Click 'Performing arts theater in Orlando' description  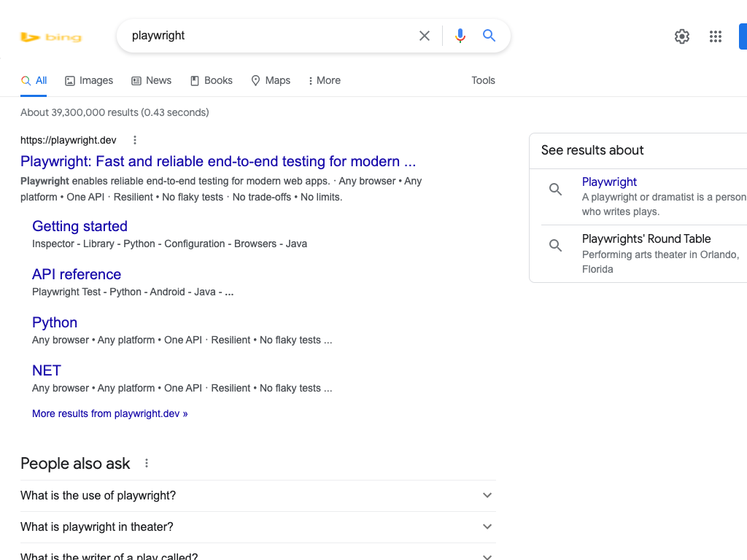[660, 262]
